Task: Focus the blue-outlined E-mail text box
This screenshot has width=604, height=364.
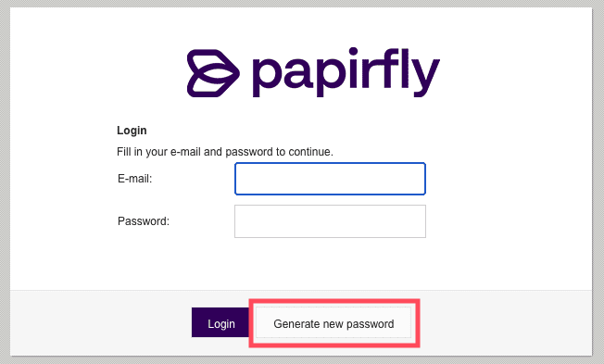Action: pyautogui.click(x=330, y=179)
